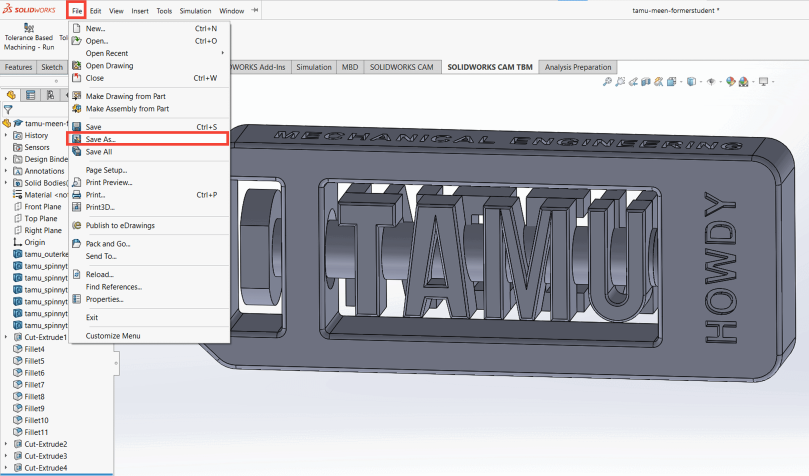
Task: Expand the Annotations tree node
Action: 6,171
